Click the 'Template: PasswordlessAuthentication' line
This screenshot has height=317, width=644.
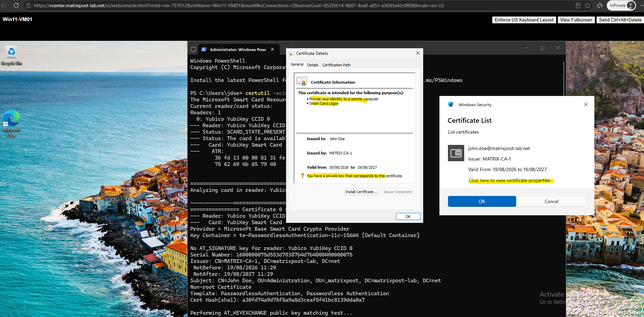coord(290,294)
